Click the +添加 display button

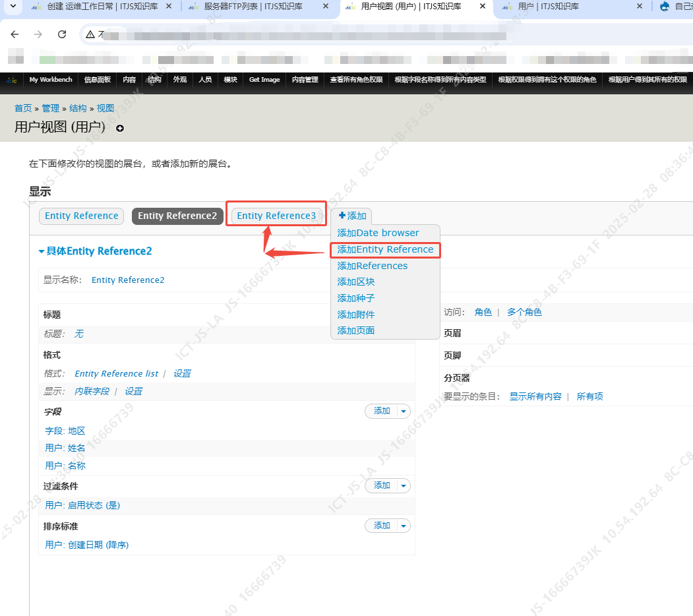[352, 216]
